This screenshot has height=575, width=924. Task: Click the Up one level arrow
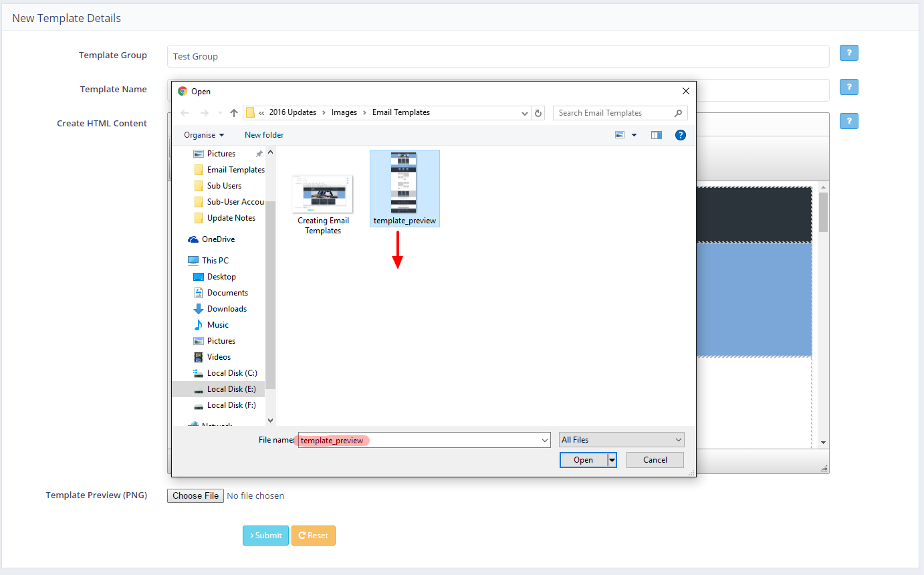[233, 113]
